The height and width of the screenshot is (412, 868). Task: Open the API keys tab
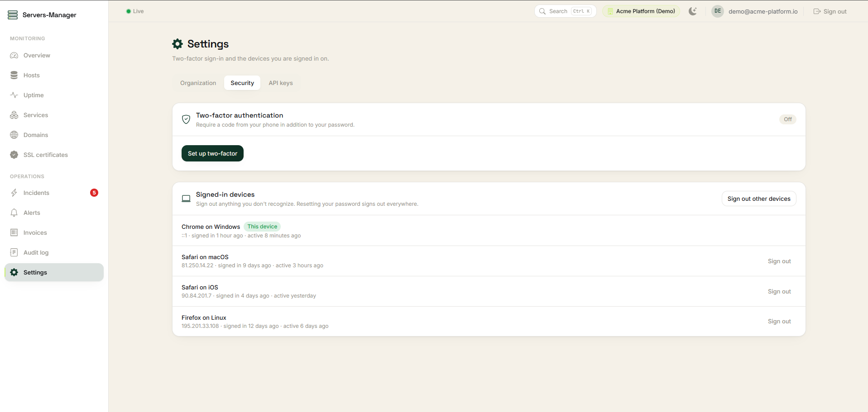281,83
